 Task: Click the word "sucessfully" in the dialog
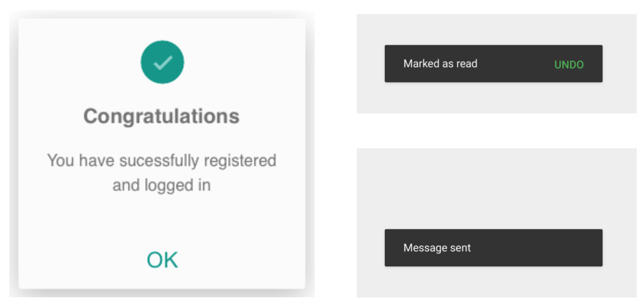coord(156,160)
